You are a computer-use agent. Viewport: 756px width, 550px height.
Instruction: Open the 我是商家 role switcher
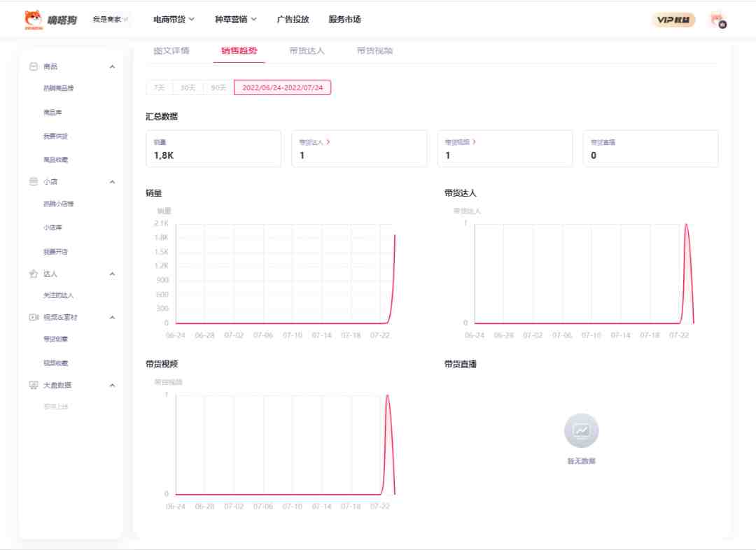(x=110, y=20)
